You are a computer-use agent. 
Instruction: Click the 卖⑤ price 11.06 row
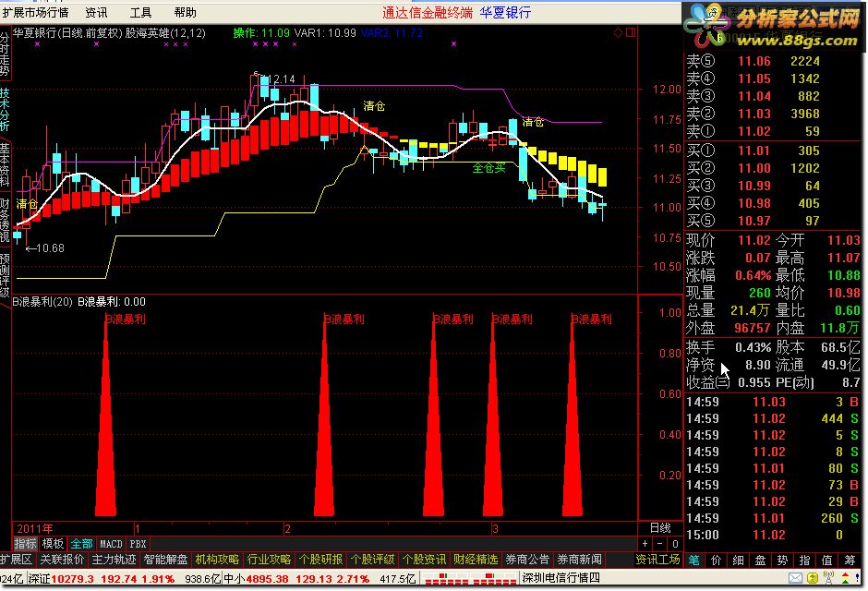point(773,62)
